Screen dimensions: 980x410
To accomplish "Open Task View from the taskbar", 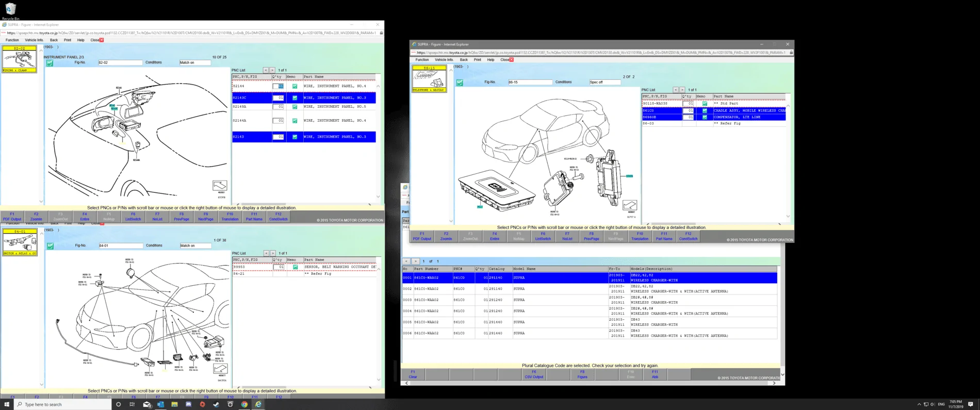I will click(132, 404).
